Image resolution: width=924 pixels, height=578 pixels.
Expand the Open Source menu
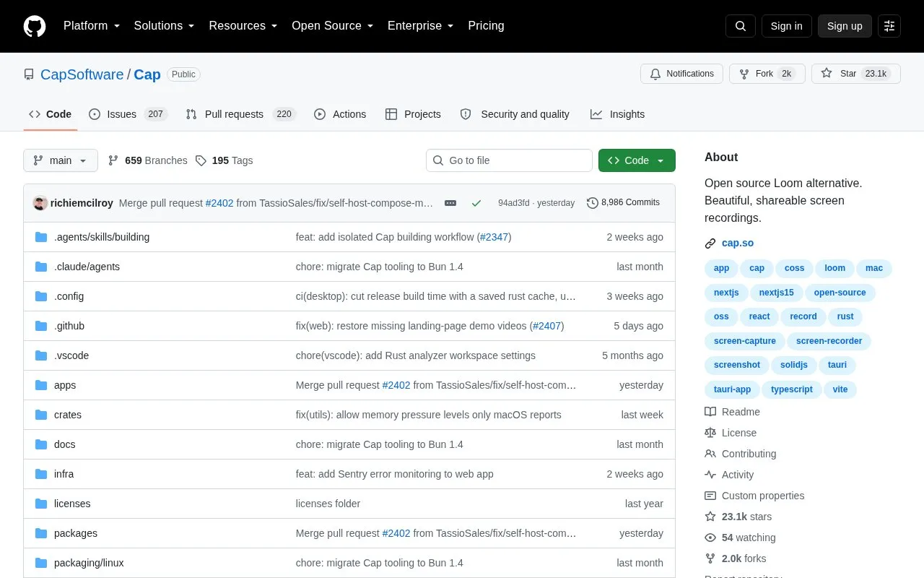point(333,26)
